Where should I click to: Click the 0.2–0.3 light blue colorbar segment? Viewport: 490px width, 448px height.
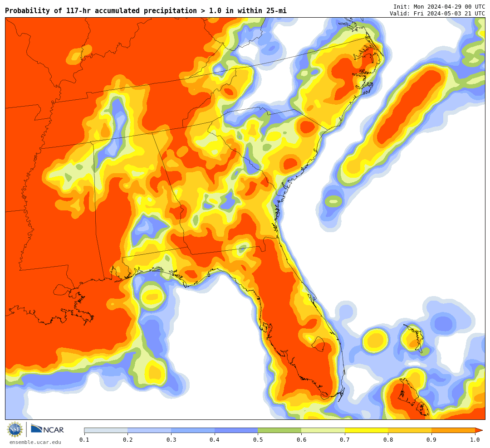(x=149, y=430)
